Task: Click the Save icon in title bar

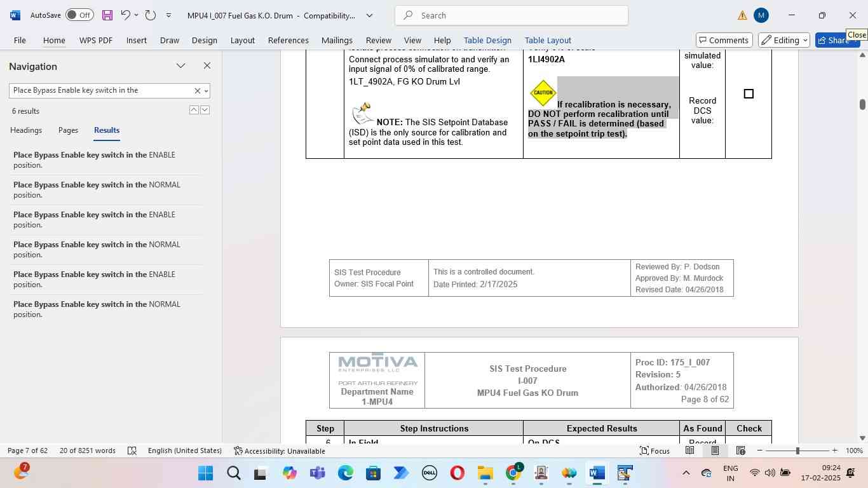Action: [107, 15]
